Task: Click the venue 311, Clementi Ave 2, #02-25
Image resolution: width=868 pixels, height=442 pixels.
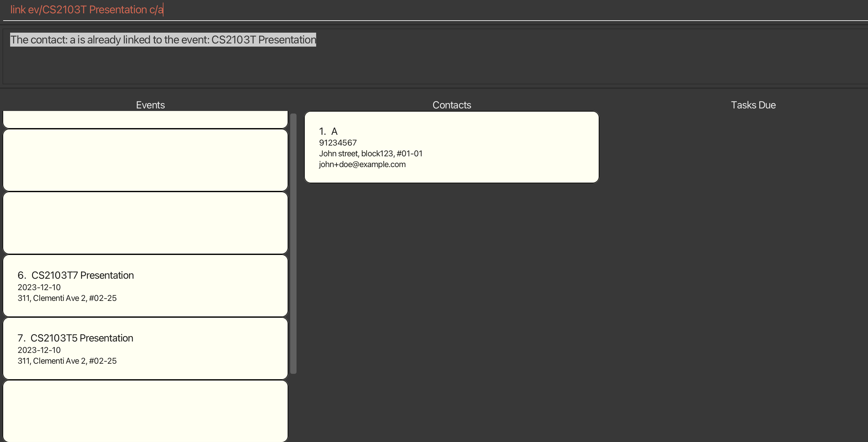Action: point(67,298)
